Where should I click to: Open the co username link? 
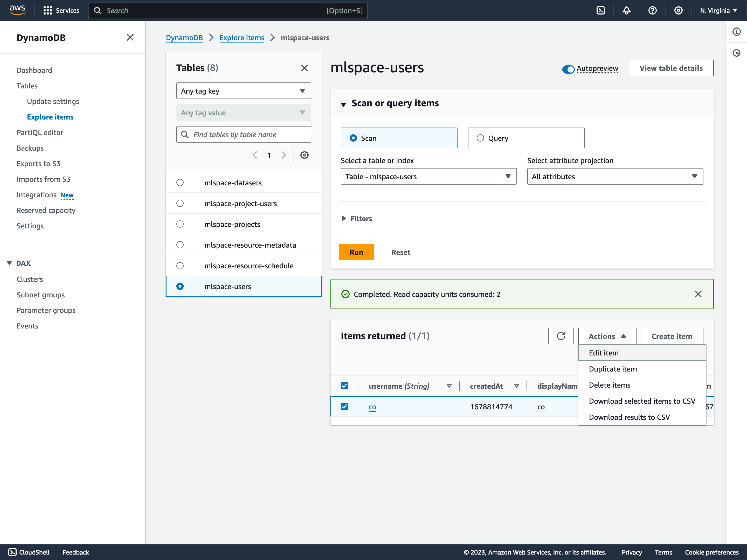click(372, 407)
